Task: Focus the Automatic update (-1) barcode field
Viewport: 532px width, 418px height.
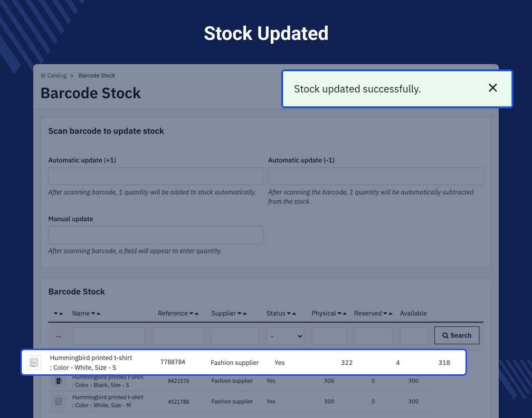Action: [376, 176]
